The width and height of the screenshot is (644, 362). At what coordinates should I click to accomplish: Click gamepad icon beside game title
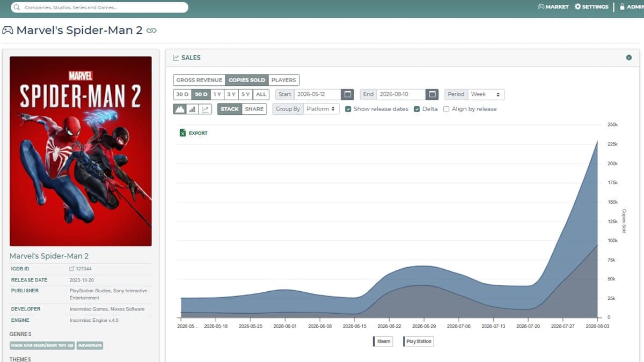[8, 30]
